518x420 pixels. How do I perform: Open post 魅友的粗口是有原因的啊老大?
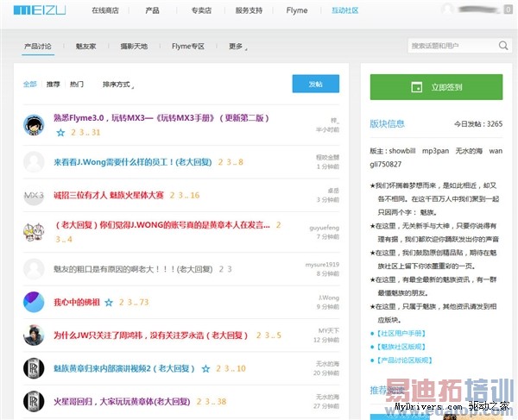(x=133, y=269)
